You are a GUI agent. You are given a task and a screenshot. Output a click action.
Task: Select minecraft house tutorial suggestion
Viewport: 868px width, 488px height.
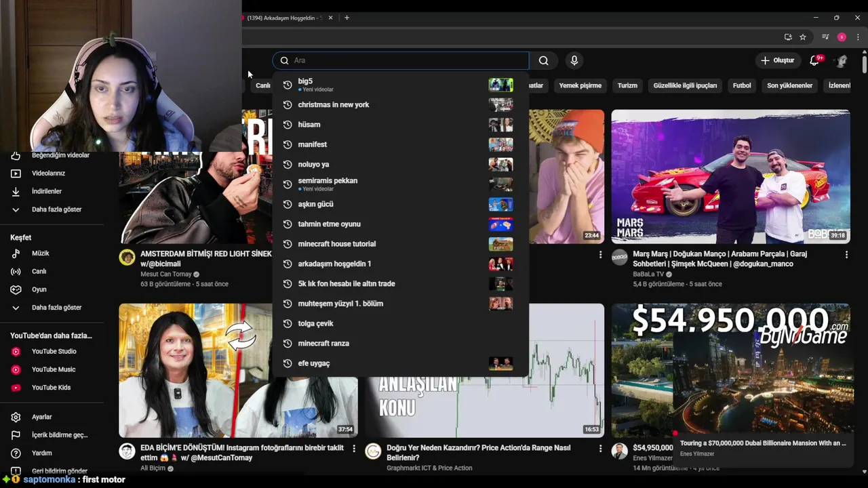(400, 244)
